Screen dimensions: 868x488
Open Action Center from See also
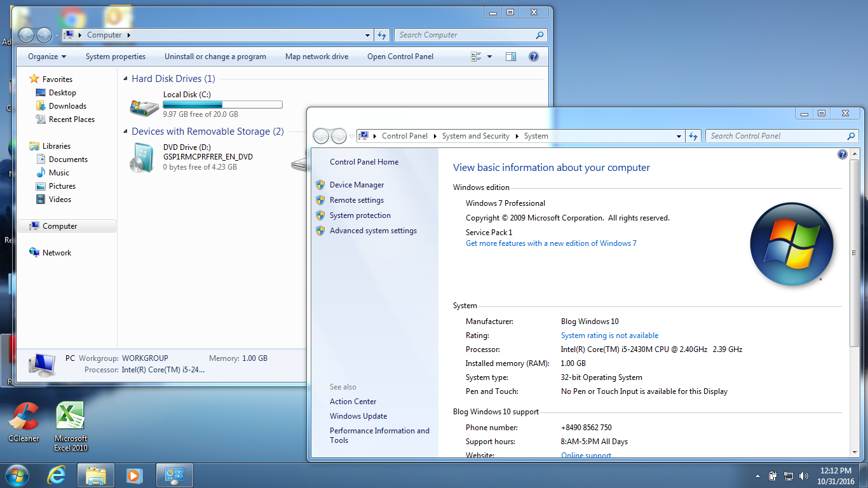(x=353, y=402)
